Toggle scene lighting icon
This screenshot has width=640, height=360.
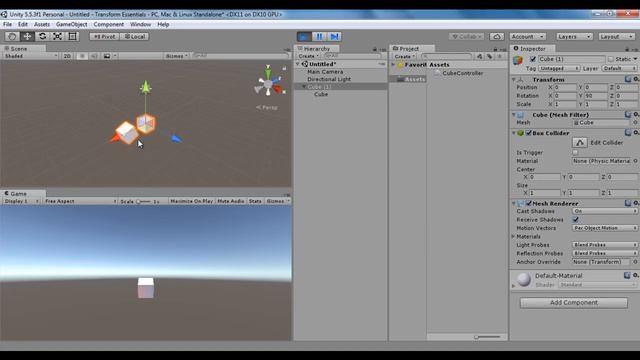[82, 56]
